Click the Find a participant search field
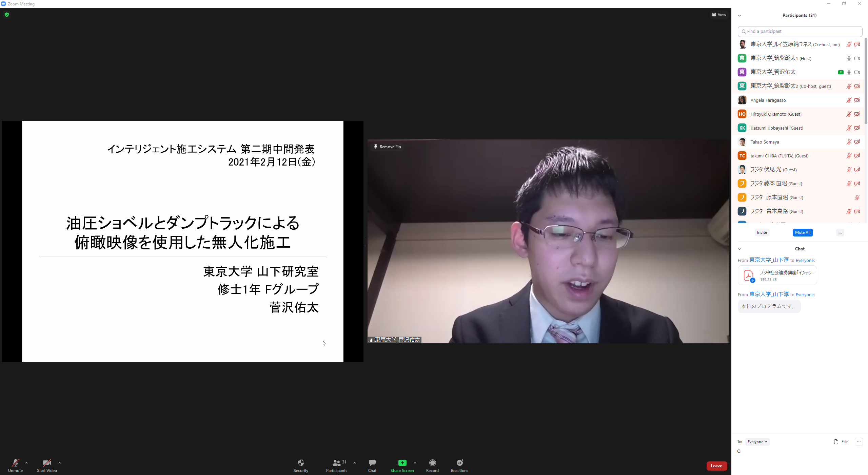This screenshot has height=475, width=868. coord(800,31)
